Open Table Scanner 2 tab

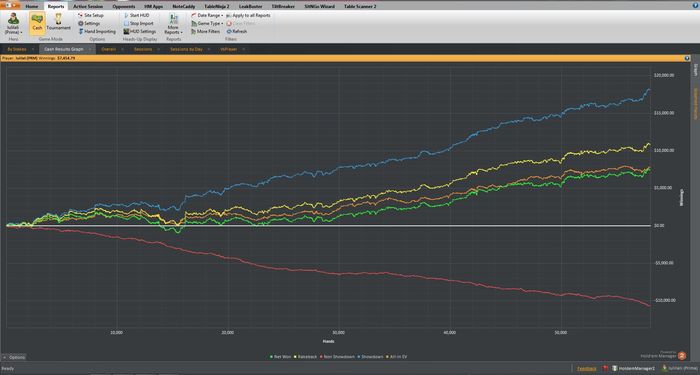click(360, 7)
